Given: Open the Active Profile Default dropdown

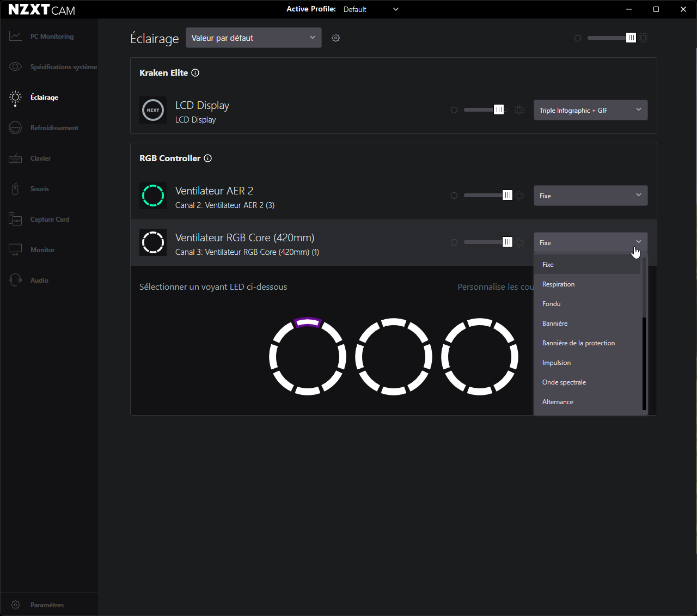Looking at the screenshot, I should pos(371,9).
